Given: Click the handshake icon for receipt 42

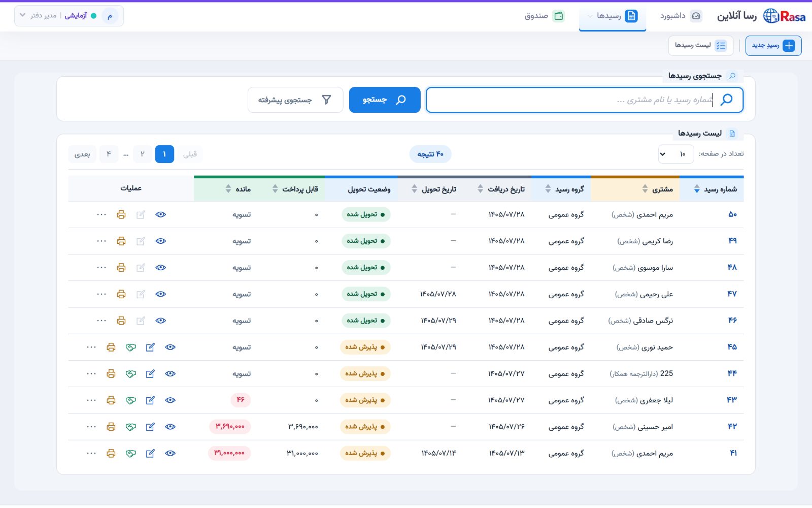Looking at the screenshot, I should (x=131, y=427).
